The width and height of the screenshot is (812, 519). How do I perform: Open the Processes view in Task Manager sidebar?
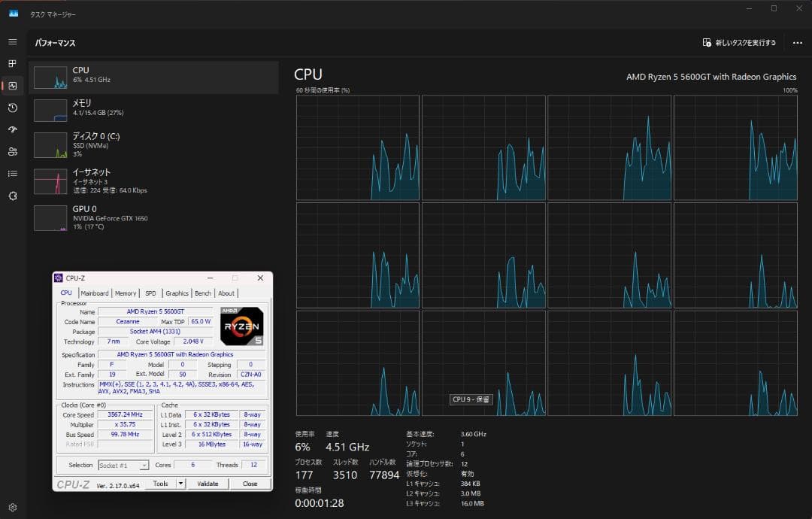[x=11, y=63]
